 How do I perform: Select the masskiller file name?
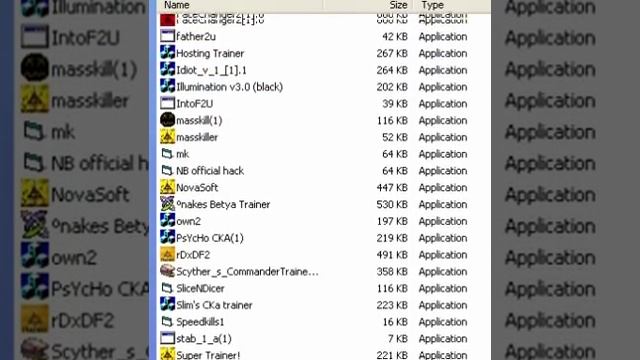tap(197, 137)
